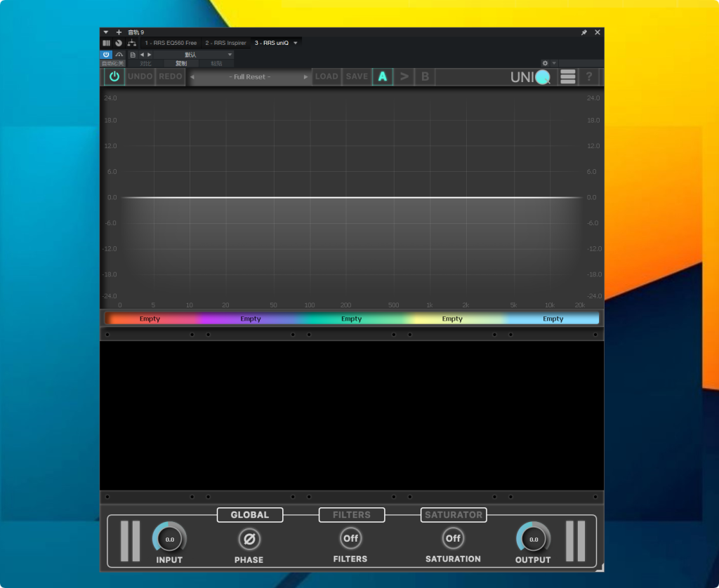This screenshot has width=719, height=588.
Task: Select the light blue Empty band slot
Action: 553,319
